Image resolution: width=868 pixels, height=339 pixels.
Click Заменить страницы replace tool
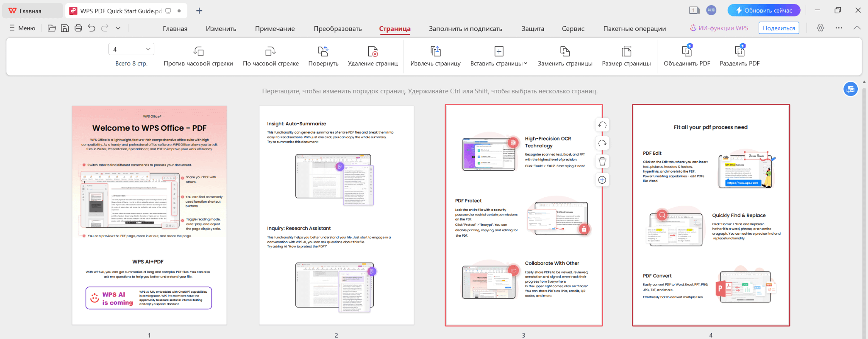click(565, 56)
